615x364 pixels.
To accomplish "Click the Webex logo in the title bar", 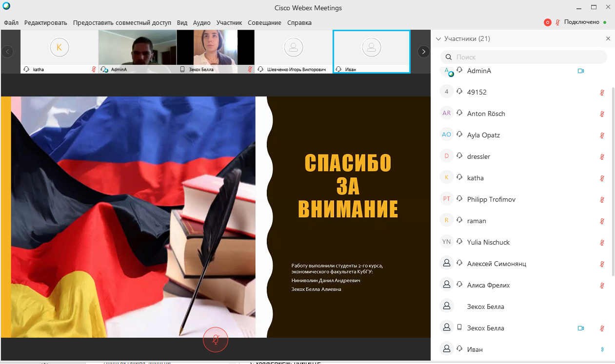I will [6, 6].
